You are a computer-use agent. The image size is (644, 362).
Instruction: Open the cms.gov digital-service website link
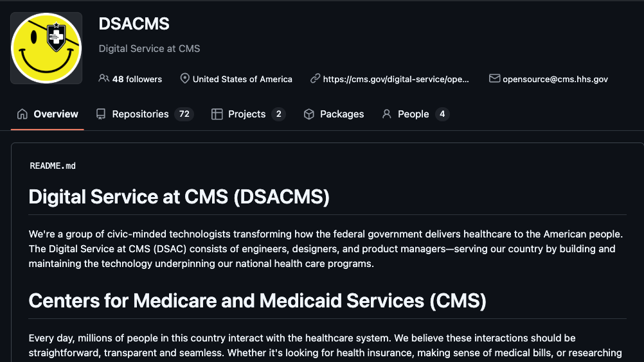[396, 79]
